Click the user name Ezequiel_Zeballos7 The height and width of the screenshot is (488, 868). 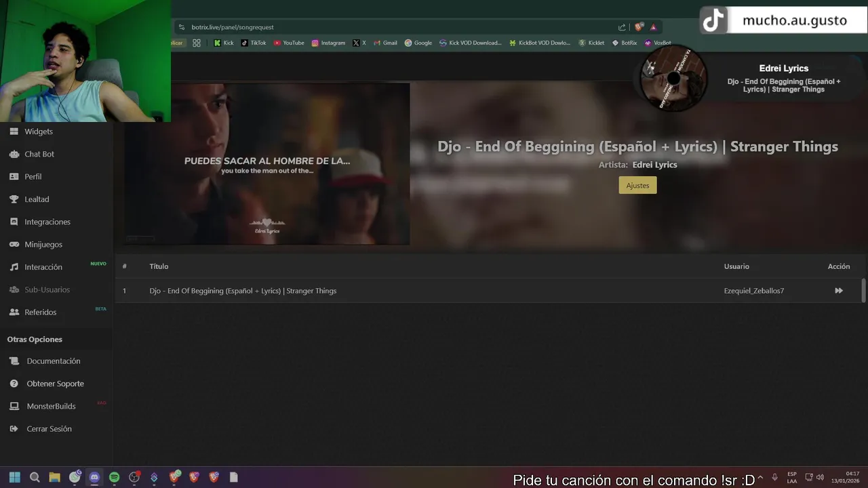pyautogui.click(x=754, y=291)
